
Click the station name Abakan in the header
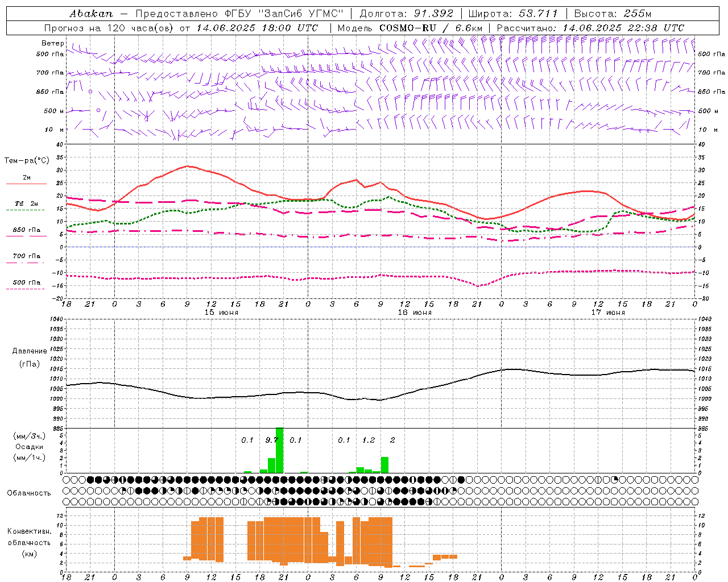click(x=91, y=14)
